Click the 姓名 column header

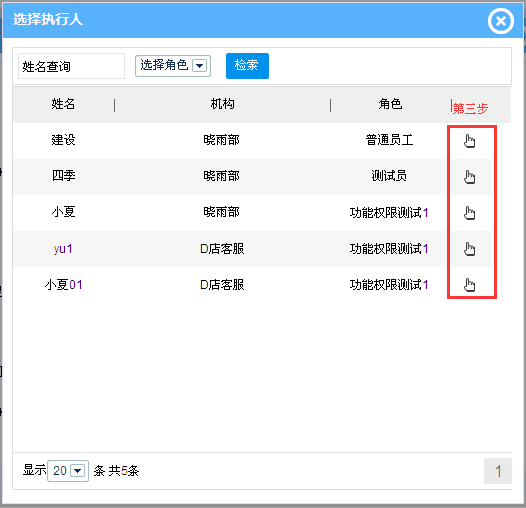[x=63, y=104]
